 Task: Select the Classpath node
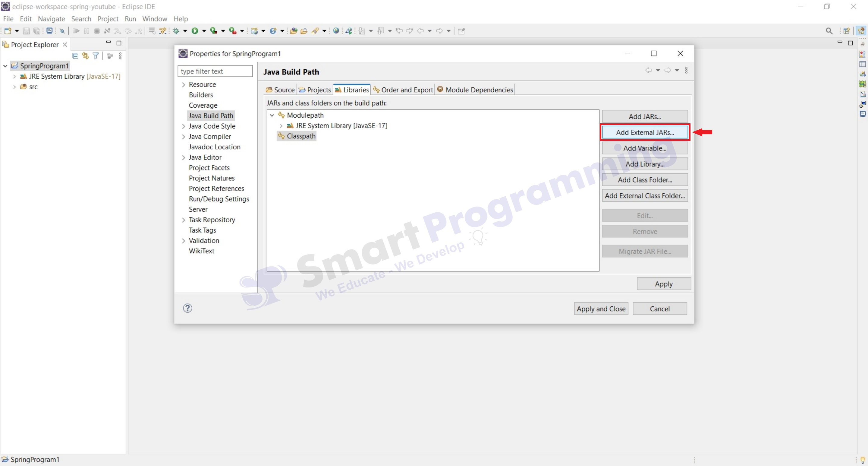(x=297, y=136)
